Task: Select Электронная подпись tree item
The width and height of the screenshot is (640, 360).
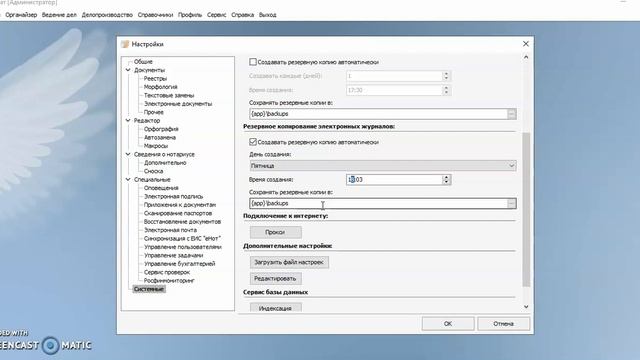Action: pyautogui.click(x=173, y=196)
